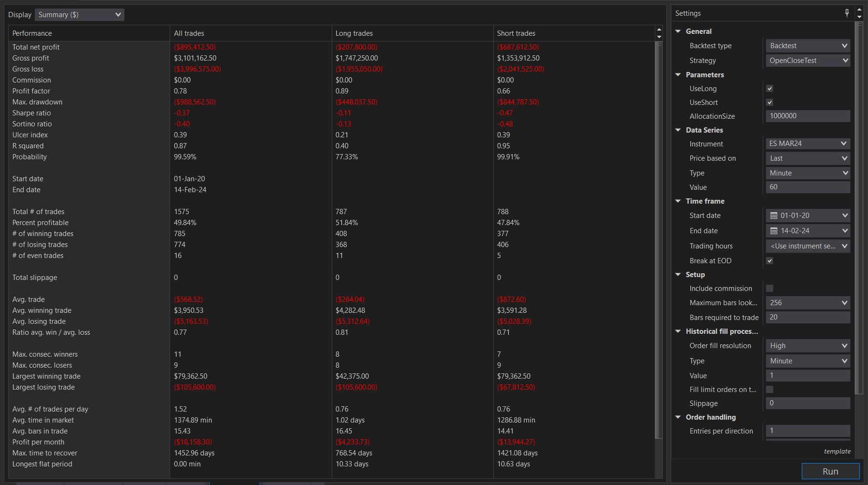Open the Instrument ES MAR24 dropdown
This screenshot has width=868, height=485.
807,144
